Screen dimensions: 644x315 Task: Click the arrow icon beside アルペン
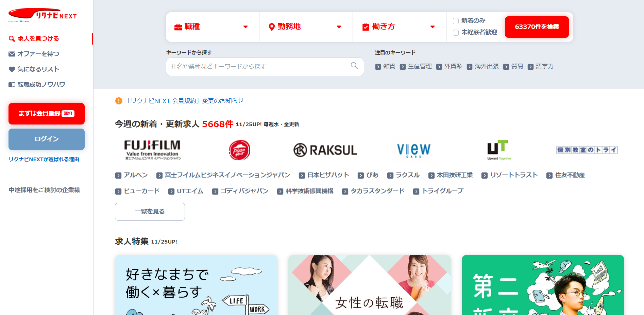tap(118, 176)
